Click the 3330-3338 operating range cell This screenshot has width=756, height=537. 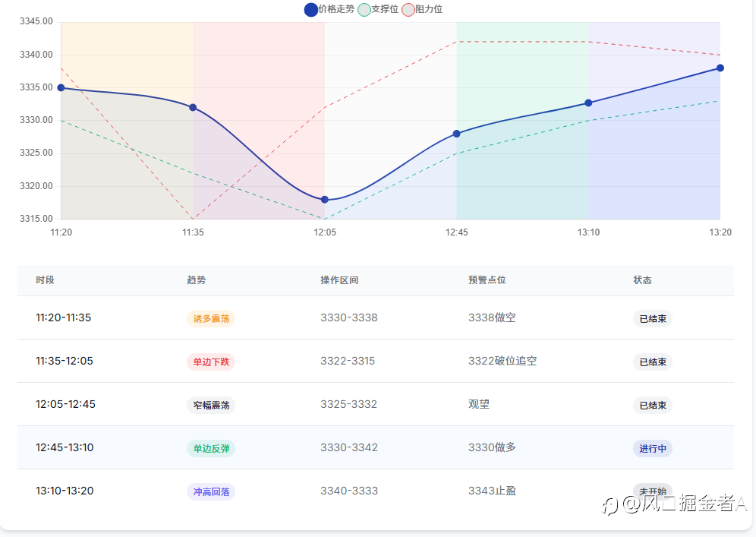[x=349, y=317]
